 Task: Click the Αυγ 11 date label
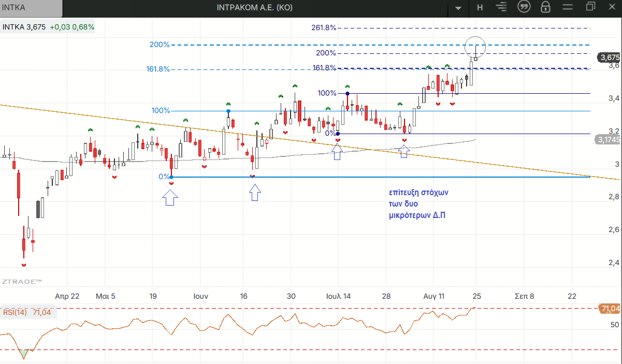[434, 296]
